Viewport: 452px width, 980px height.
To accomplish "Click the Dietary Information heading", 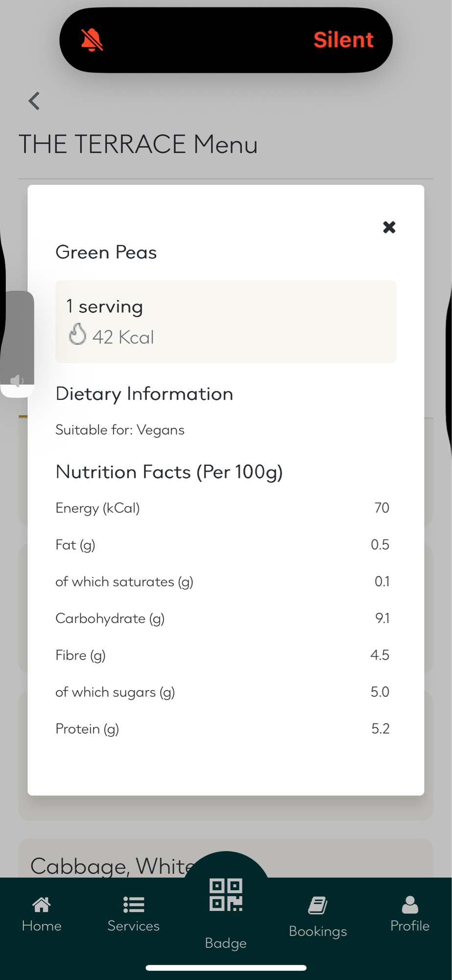I will click(x=144, y=394).
